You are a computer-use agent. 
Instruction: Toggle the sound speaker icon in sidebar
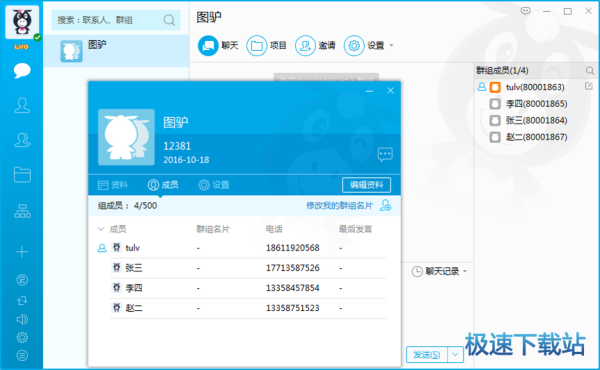pos(22,319)
